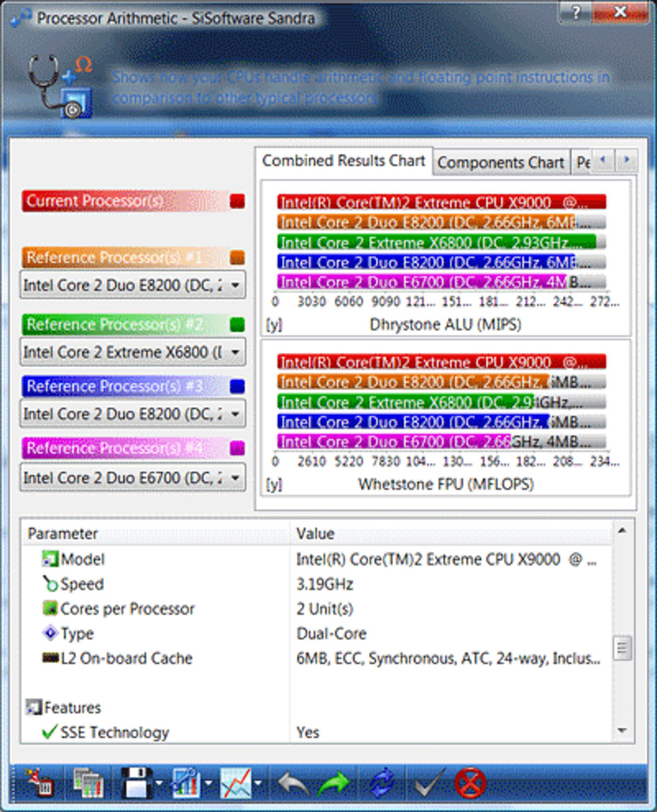Click the grey back arrow icon
Viewport: 657px width, 812px height.
(293, 783)
